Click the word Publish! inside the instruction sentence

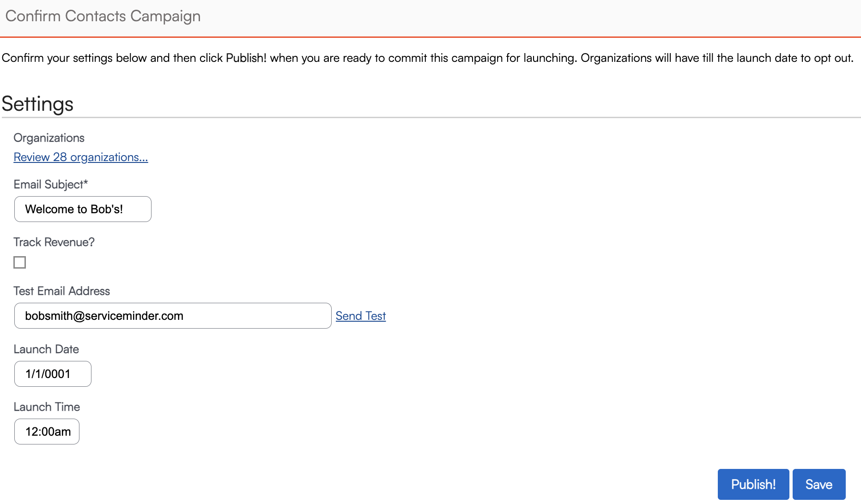tap(246, 58)
